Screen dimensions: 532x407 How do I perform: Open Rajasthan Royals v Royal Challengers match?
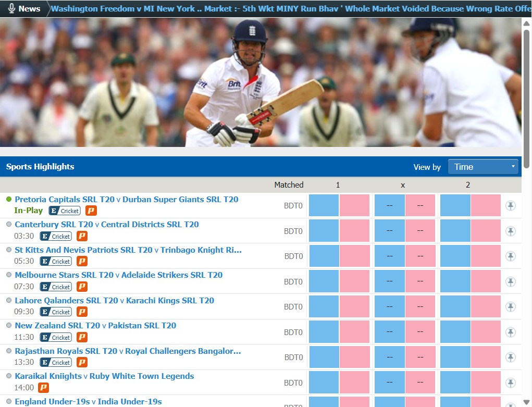[x=128, y=351]
